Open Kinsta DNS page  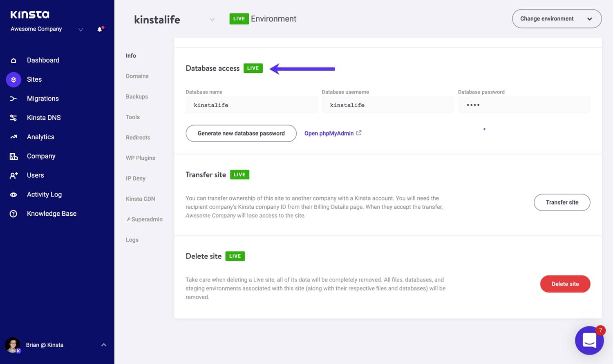point(44,118)
